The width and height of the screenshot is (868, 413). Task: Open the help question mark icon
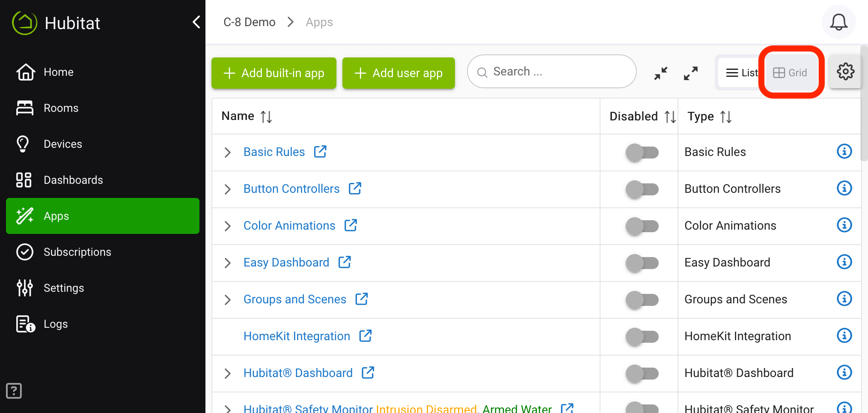(x=14, y=391)
